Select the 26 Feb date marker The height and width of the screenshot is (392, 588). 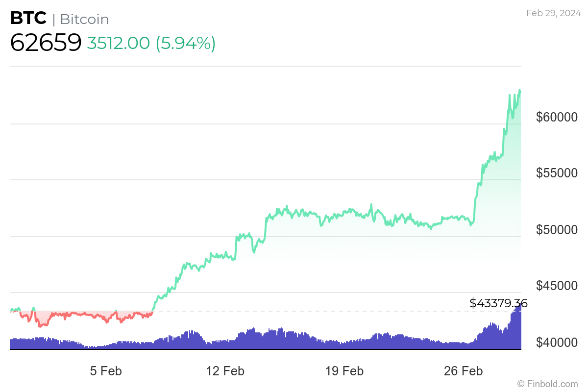point(463,371)
